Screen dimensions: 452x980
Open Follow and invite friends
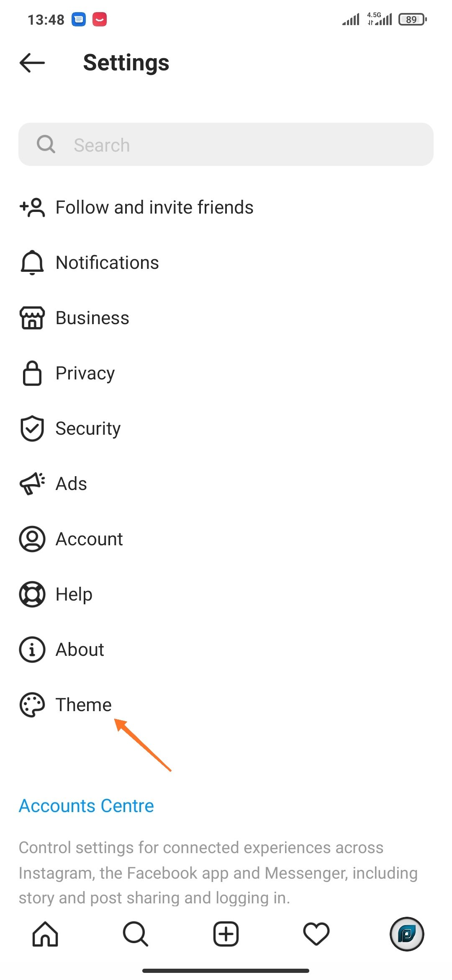click(x=154, y=207)
